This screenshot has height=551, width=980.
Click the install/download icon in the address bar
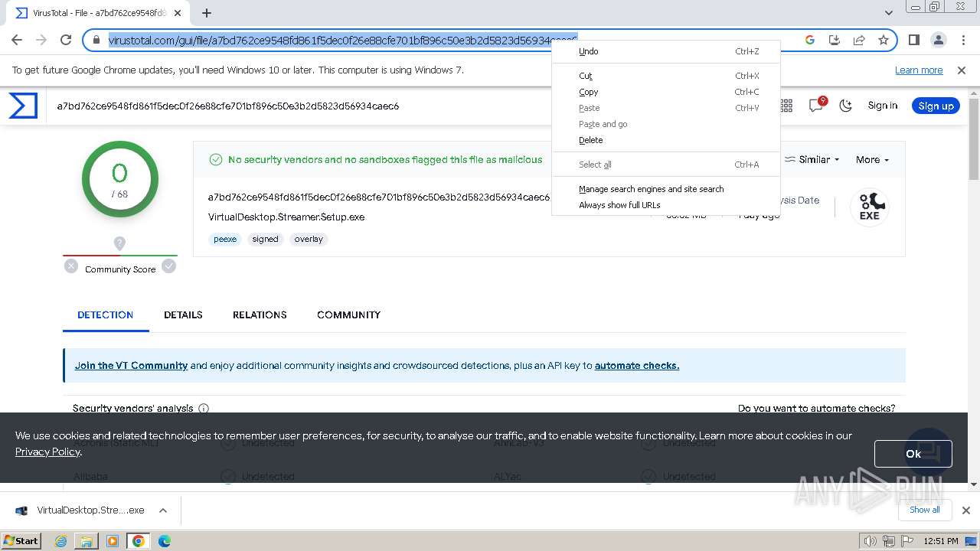(835, 40)
